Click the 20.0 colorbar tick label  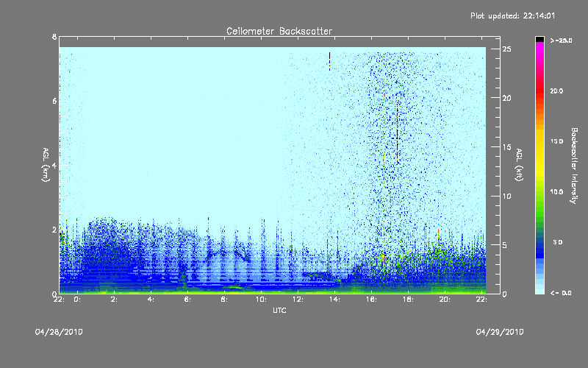[556, 91]
